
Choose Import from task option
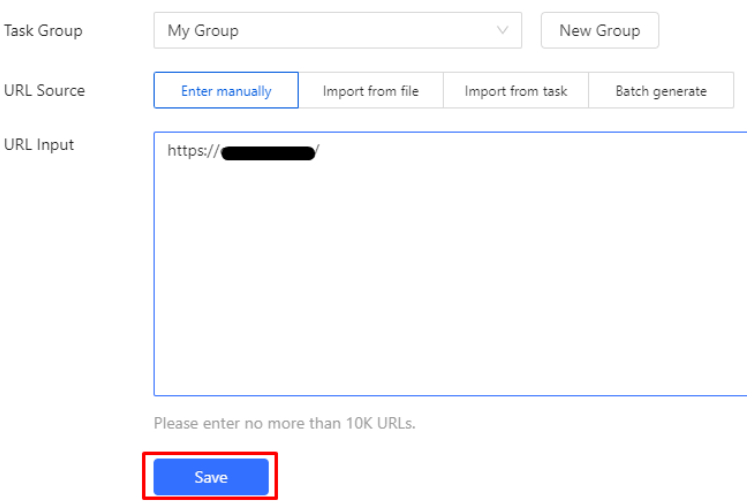point(515,91)
